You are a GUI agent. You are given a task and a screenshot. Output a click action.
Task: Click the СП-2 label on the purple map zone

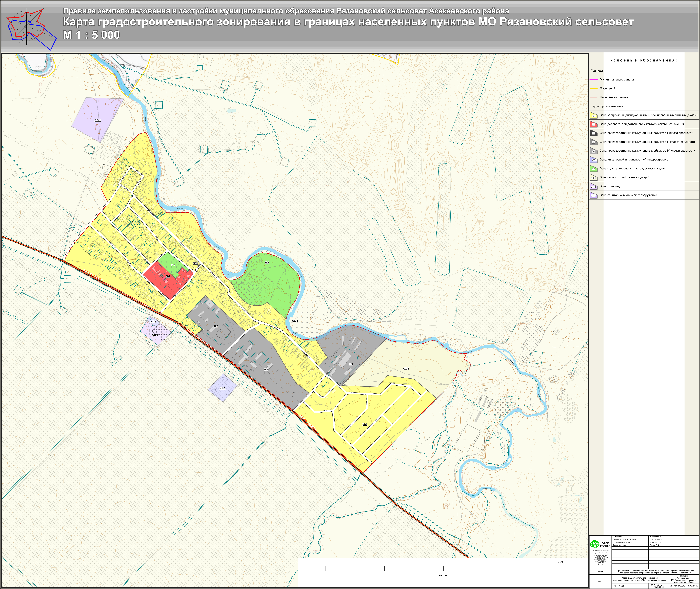click(97, 120)
